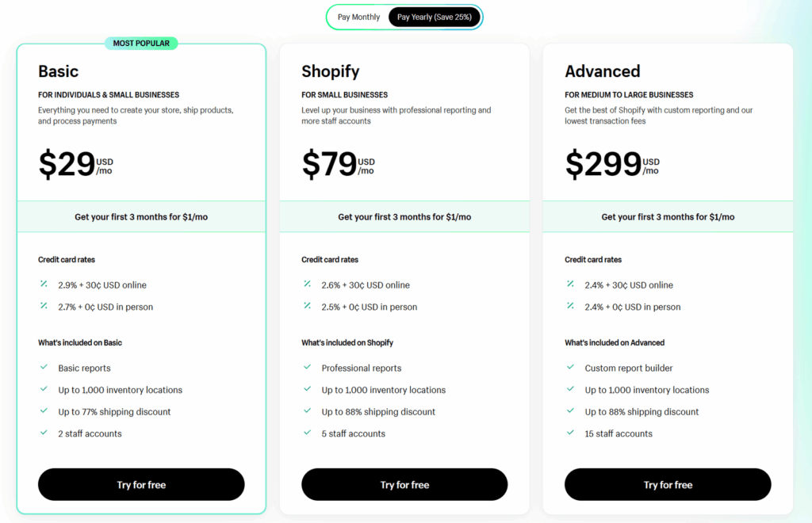Click checkmark next to Professional reports
The width and height of the screenshot is (812, 523).
(x=307, y=368)
